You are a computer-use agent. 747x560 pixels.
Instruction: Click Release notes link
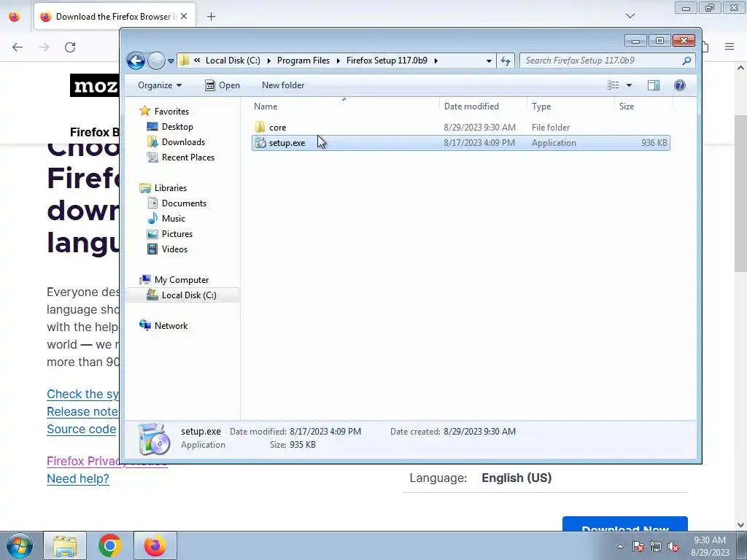coord(83,411)
